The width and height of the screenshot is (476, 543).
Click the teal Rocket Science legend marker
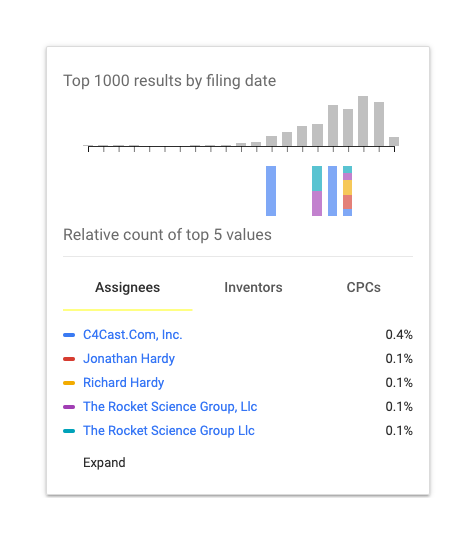click(x=69, y=431)
